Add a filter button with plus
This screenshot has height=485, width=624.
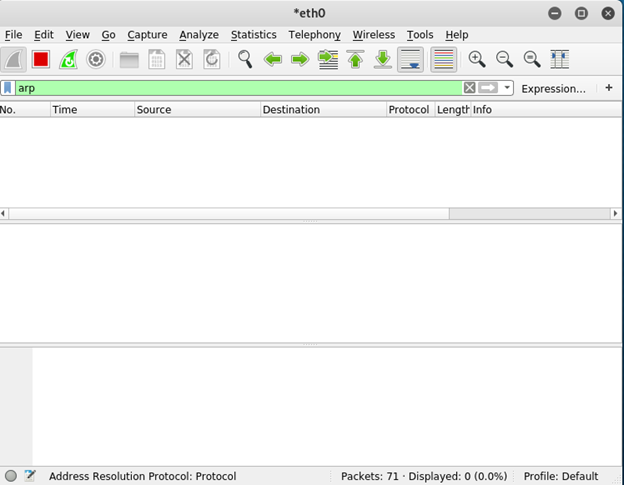609,88
